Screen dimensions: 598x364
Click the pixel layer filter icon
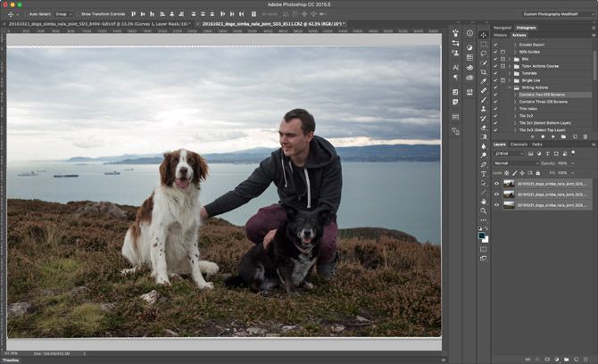point(530,153)
